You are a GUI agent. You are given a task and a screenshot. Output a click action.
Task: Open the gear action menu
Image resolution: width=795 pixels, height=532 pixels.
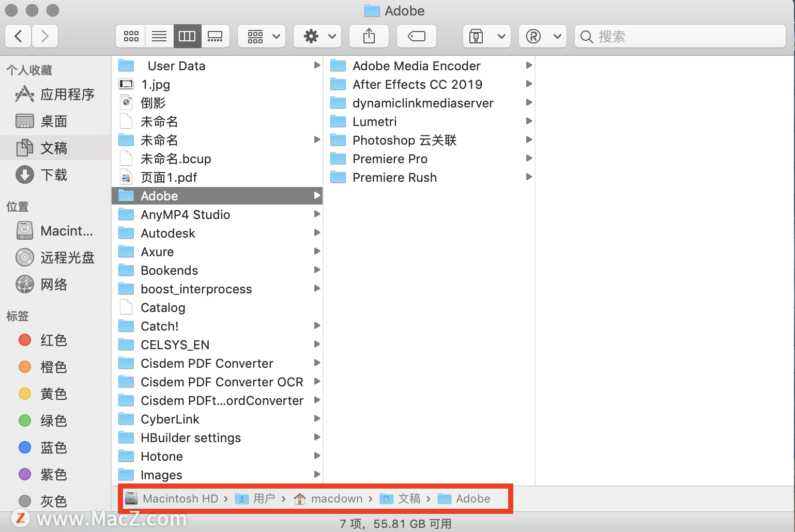pos(317,36)
